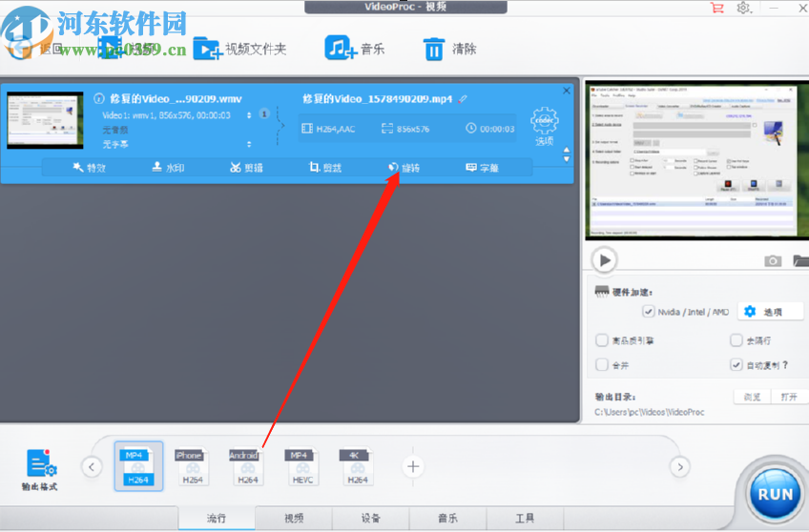This screenshot has width=809, height=532.
Task: Switch to the 工具 (Toolbox) tab
Action: [x=525, y=519]
